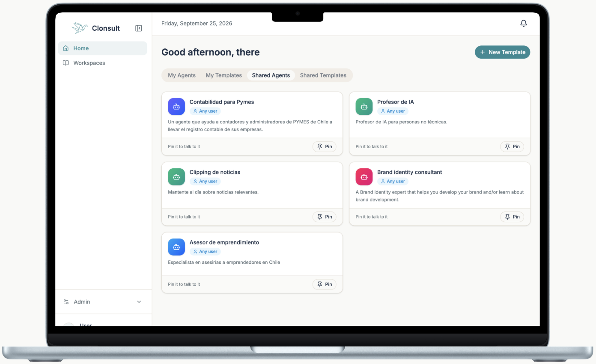Expand the Admin section chevron

139,302
